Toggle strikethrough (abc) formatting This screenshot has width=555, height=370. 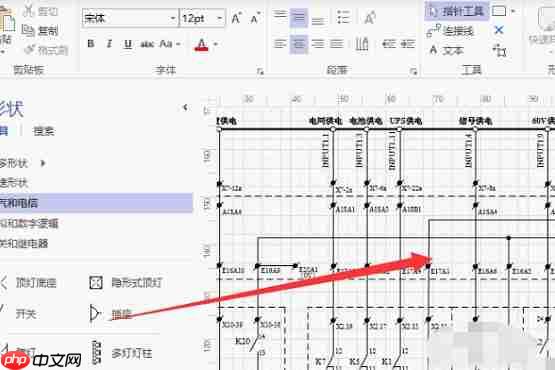(147, 44)
